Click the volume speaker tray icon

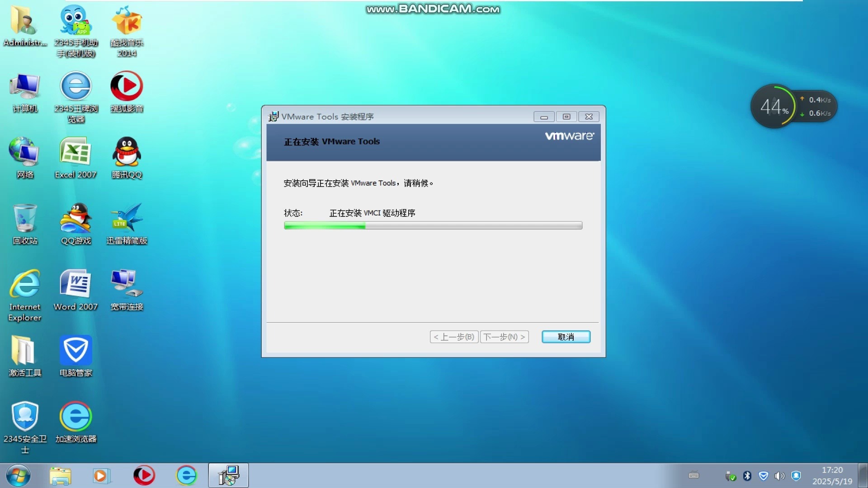pyautogui.click(x=779, y=476)
